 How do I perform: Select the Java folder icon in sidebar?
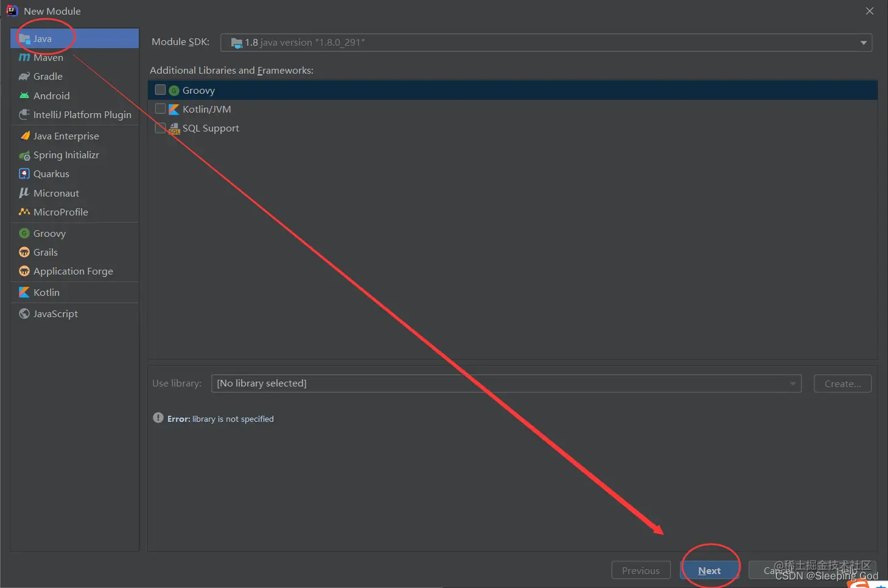point(24,39)
